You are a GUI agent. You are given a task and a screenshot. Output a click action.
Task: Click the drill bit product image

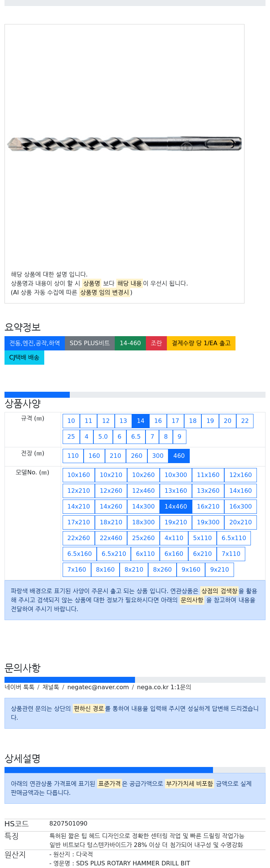click(x=124, y=144)
